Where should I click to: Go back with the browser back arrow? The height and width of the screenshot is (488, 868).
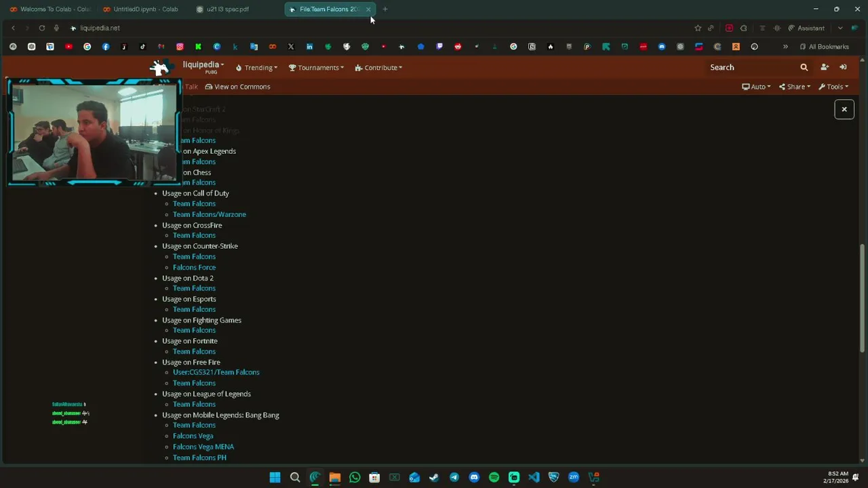point(13,28)
